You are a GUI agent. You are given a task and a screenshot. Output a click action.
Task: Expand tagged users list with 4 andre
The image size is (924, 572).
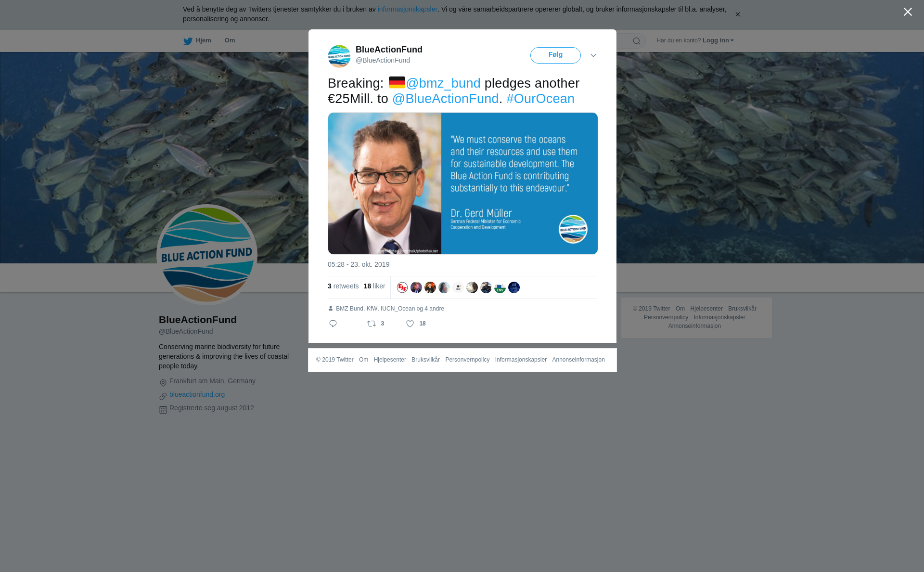pyautogui.click(x=434, y=309)
